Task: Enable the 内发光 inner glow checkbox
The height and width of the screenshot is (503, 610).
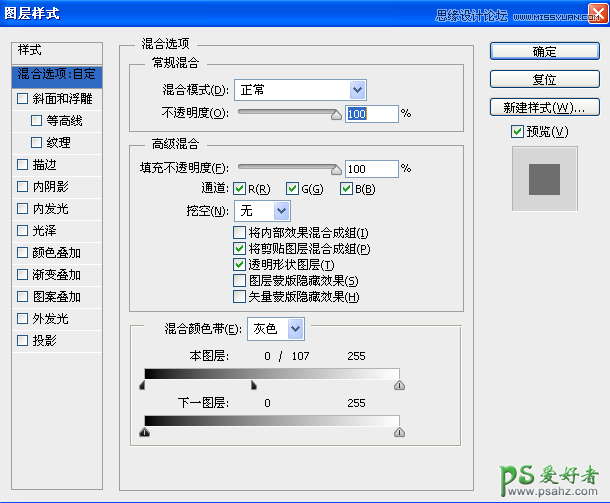Action: (23, 209)
